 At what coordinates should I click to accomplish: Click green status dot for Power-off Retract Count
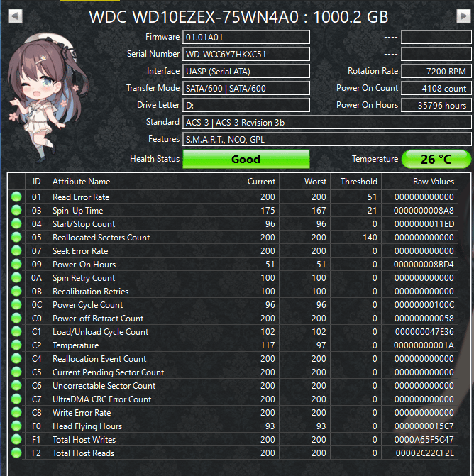click(x=16, y=318)
